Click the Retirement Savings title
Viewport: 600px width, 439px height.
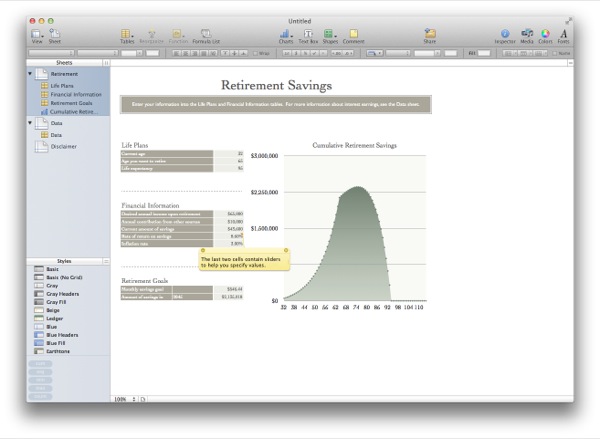coord(276,85)
